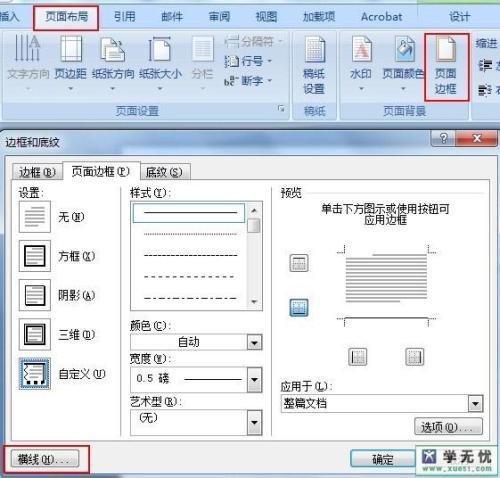The image size is (500, 478).
Task: Switch to the 加载项 ribbon tab
Action: point(319,17)
